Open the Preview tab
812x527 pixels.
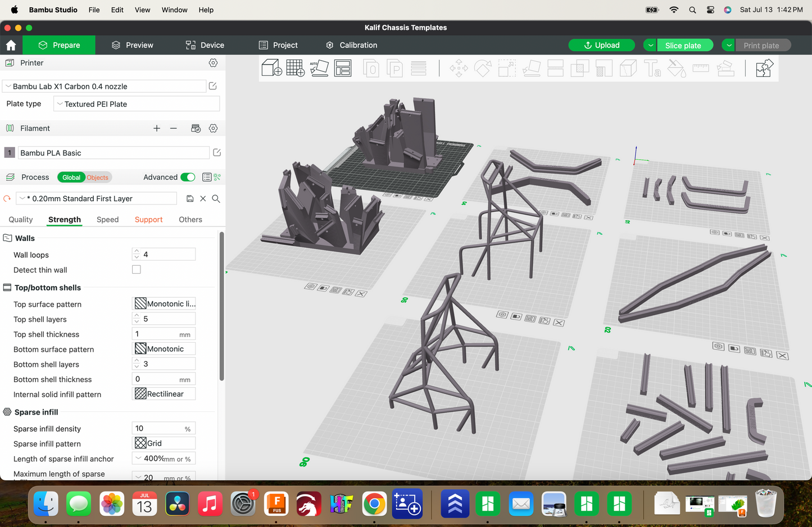pyautogui.click(x=133, y=45)
